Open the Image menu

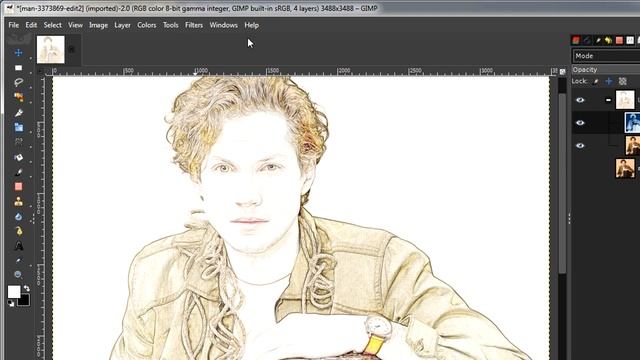[x=98, y=25]
